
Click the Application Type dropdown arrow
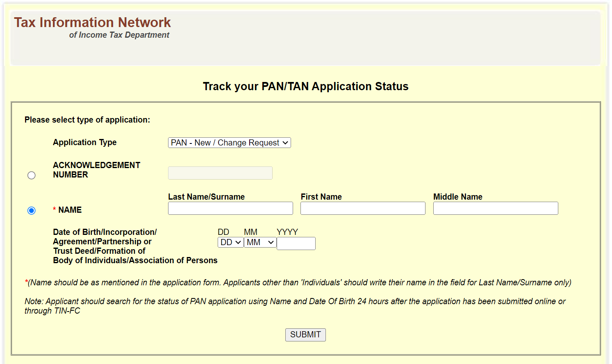point(285,142)
